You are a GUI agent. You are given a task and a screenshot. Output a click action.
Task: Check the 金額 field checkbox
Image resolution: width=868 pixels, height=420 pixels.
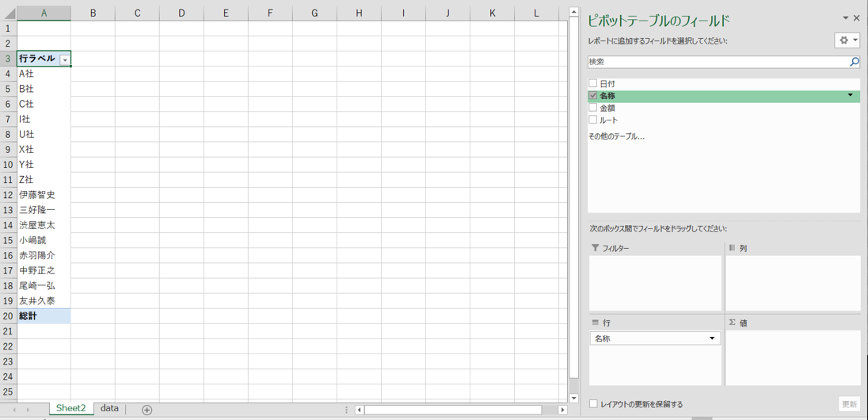tap(593, 108)
